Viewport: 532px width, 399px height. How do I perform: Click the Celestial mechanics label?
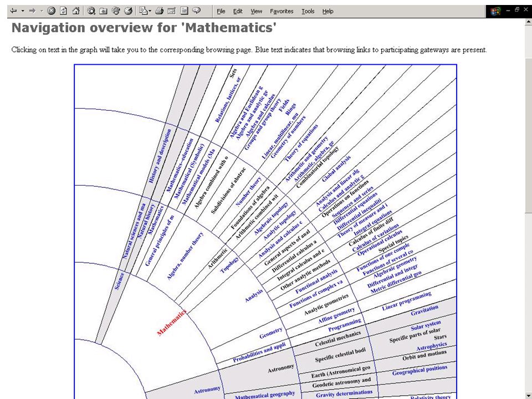coord(337,339)
